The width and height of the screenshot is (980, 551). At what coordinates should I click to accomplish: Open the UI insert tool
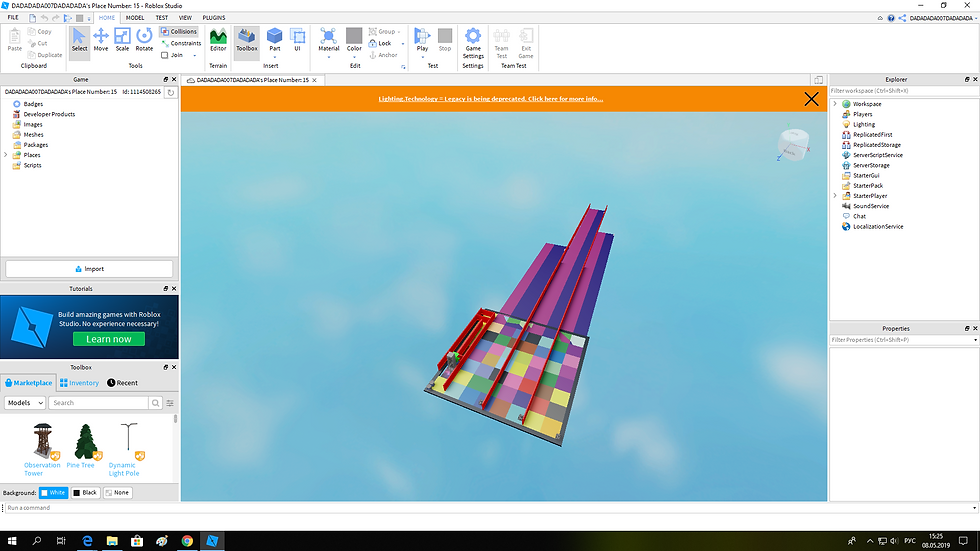click(x=298, y=41)
